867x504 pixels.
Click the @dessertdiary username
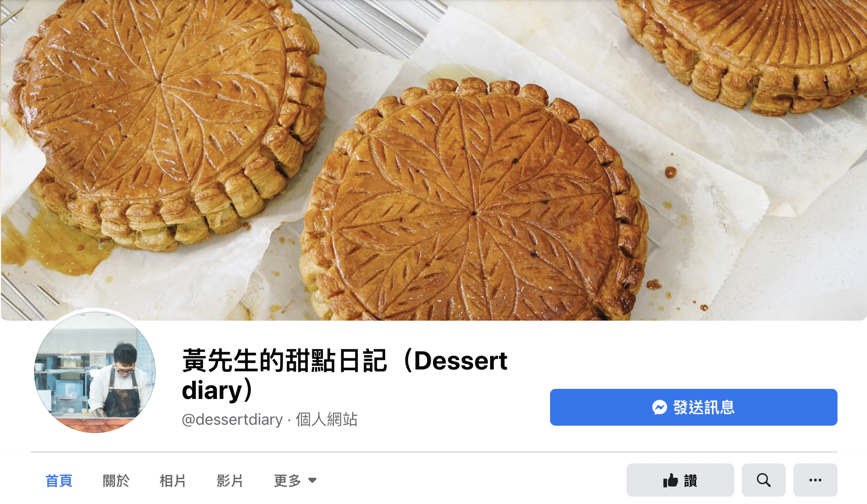232,419
